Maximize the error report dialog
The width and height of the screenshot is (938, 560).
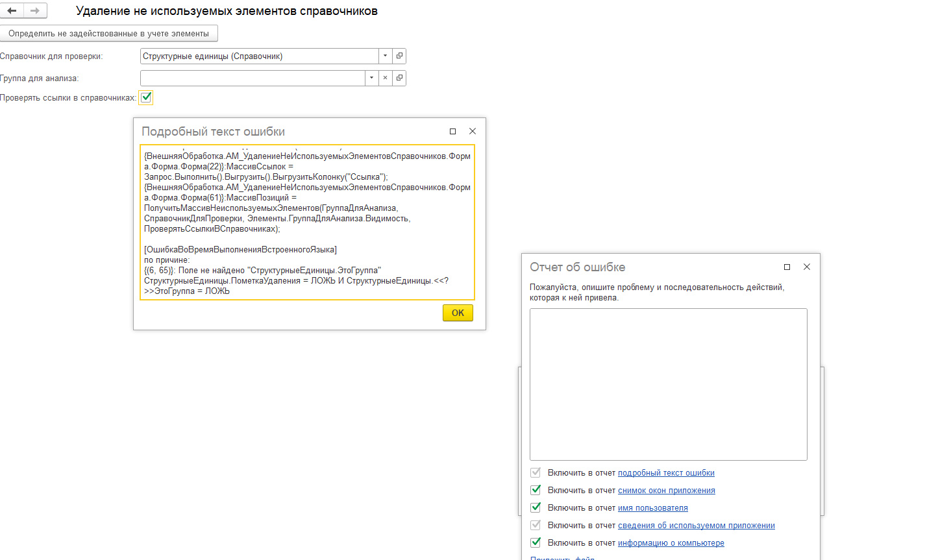[x=787, y=267]
